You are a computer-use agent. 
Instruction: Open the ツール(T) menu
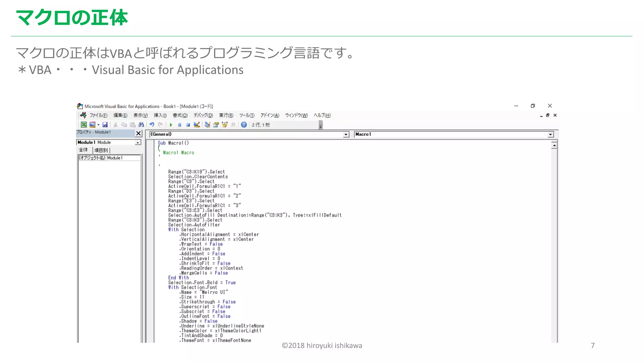tap(247, 115)
